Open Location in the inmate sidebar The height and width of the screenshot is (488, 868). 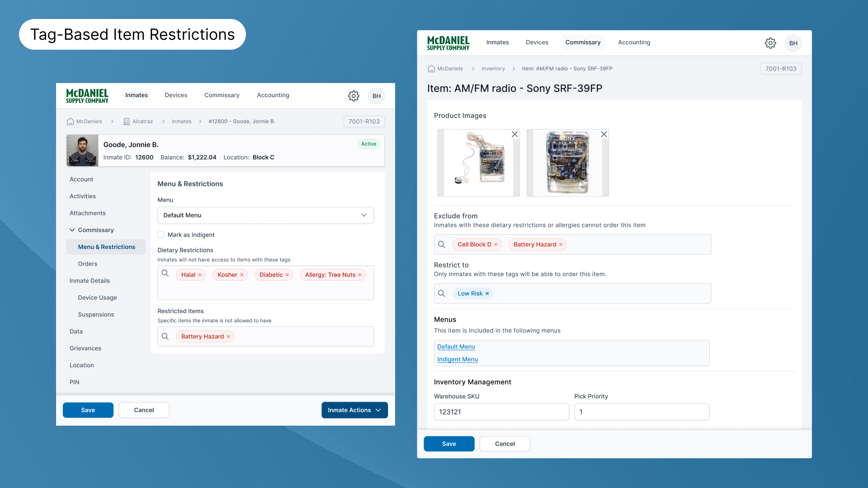click(82, 365)
